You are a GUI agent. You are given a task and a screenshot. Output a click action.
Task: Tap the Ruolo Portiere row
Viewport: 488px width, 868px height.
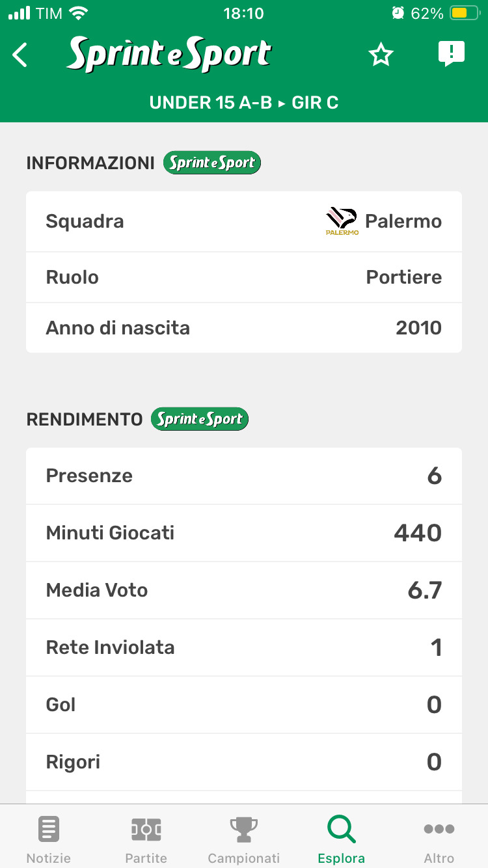(244, 277)
